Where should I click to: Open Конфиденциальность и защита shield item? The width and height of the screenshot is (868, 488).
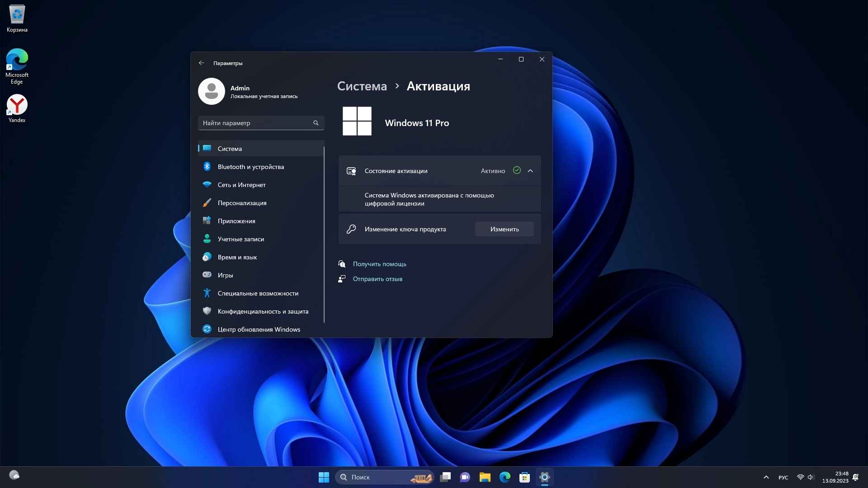point(263,311)
